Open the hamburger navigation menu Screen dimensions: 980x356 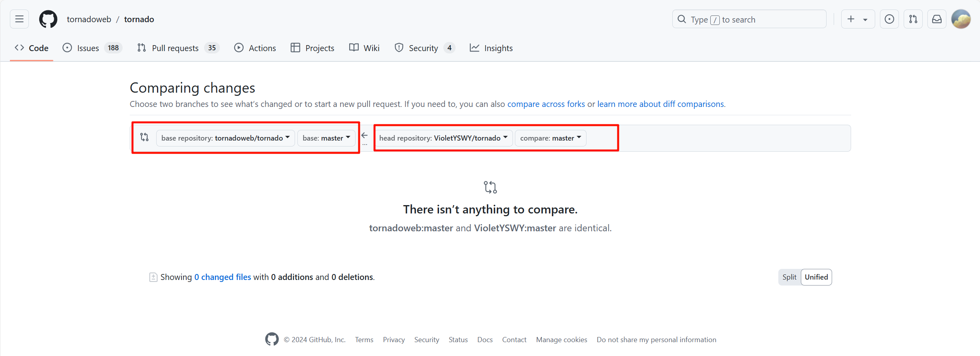coord(19,19)
